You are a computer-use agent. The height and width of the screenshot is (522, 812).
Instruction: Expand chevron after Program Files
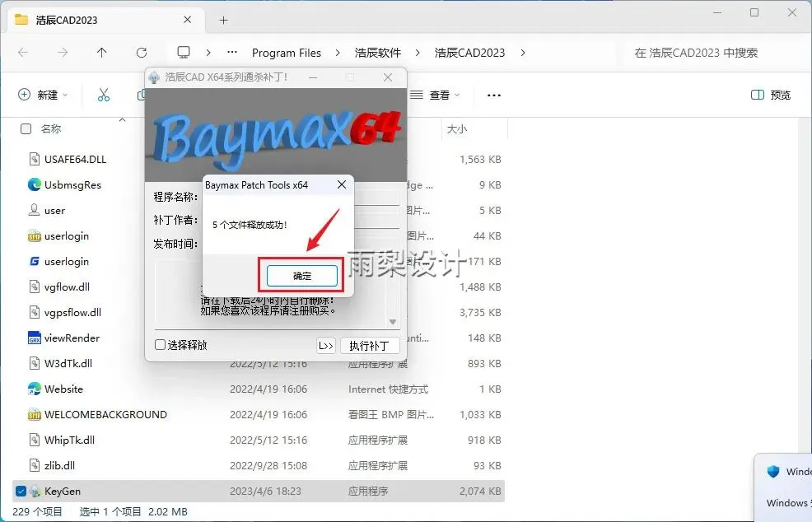click(338, 53)
